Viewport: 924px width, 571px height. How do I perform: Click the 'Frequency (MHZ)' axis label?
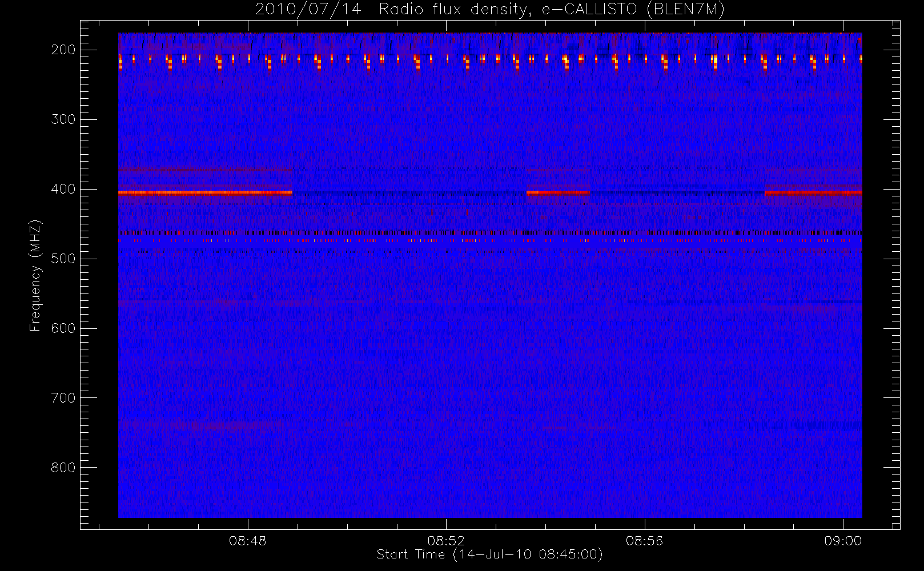(35, 275)
